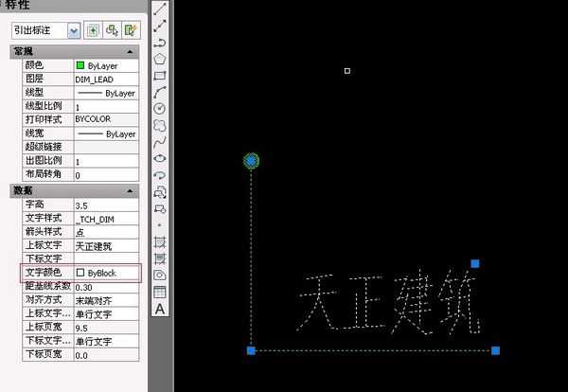Collapse the 数据 section
Screen dimensions: 568x392
point(130,191)
